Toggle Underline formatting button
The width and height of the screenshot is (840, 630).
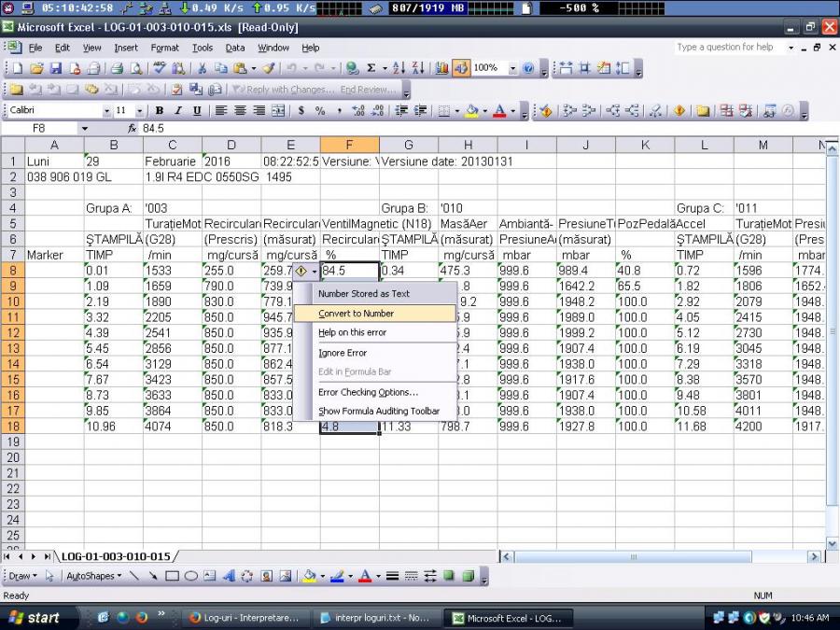tap(196, 110)
